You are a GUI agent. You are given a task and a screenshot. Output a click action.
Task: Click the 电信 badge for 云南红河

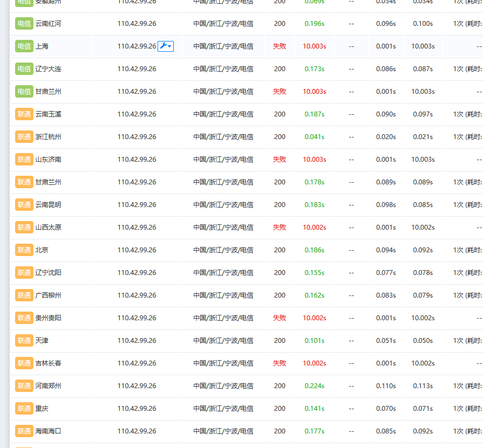coord(24,24)
